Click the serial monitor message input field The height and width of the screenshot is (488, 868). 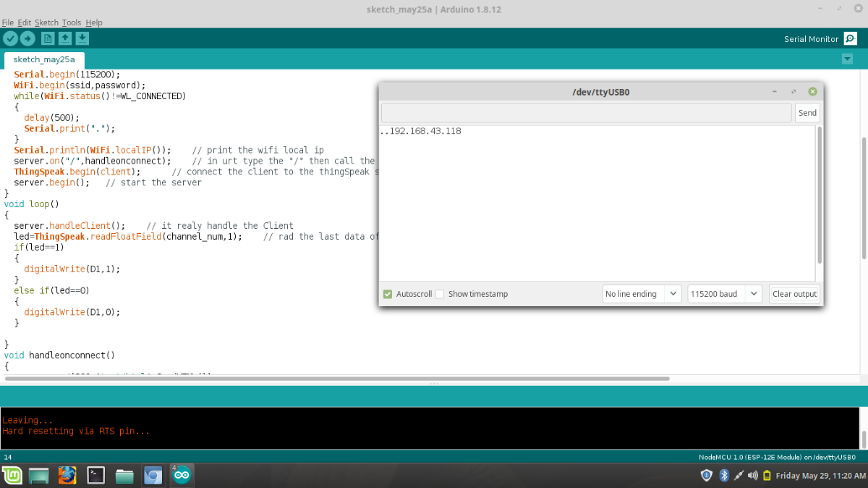pos(586,113)
